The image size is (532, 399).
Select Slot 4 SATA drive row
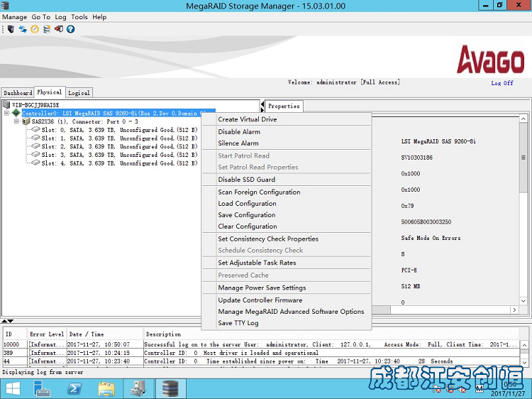point(119,163)
